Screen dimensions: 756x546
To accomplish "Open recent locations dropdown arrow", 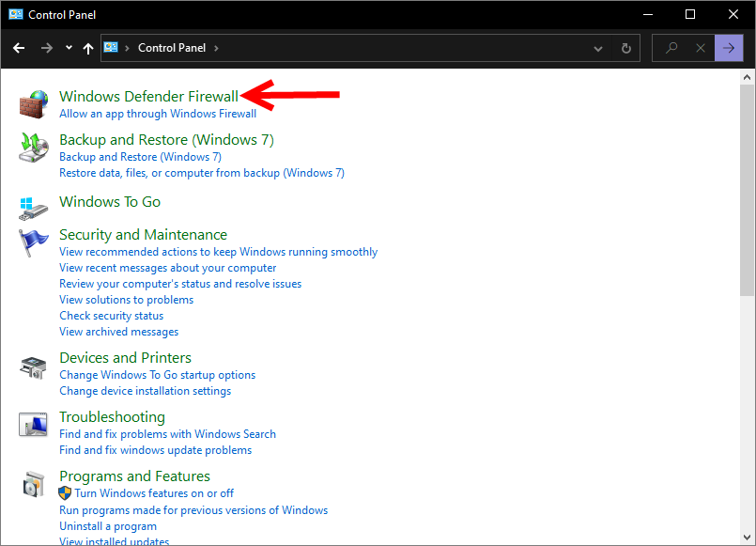I will pyautogui.click(x=69, y=48).
